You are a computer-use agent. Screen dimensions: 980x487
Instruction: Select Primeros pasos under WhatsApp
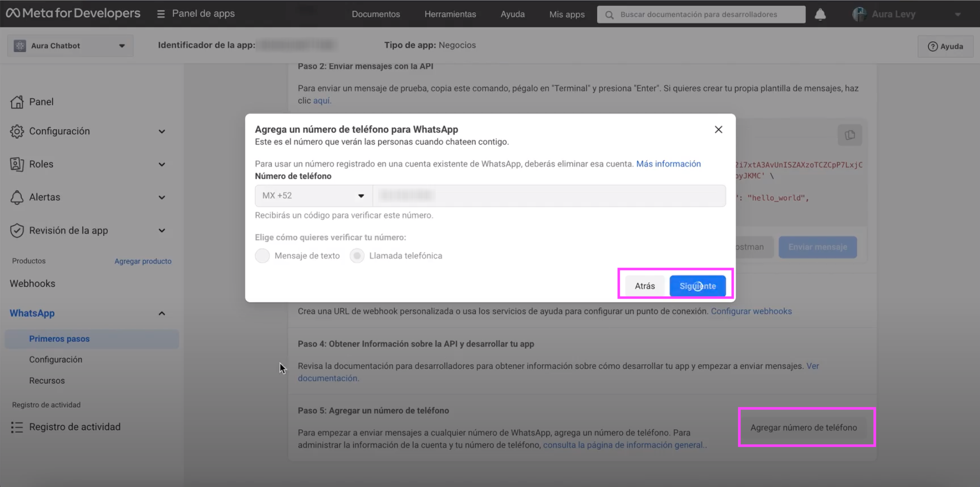[x=92, y=339]
